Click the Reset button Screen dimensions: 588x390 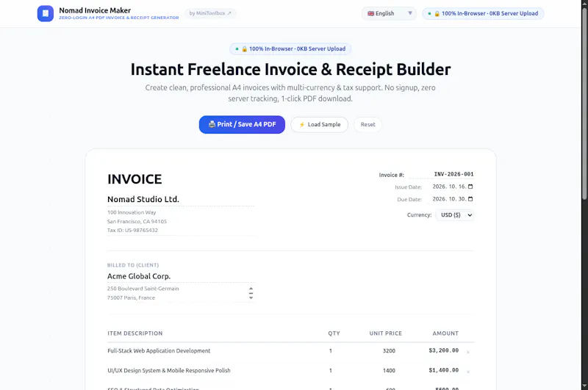coord(367,124)
